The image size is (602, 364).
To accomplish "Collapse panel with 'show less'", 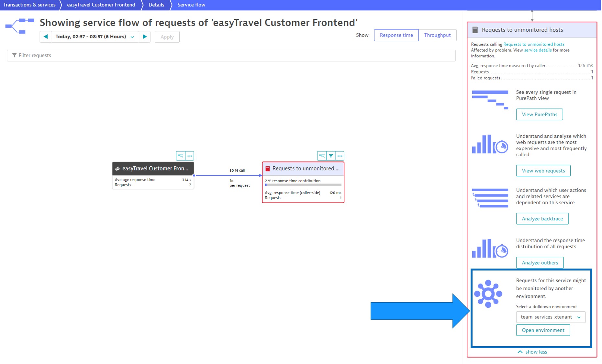I will tap(532, 352).
